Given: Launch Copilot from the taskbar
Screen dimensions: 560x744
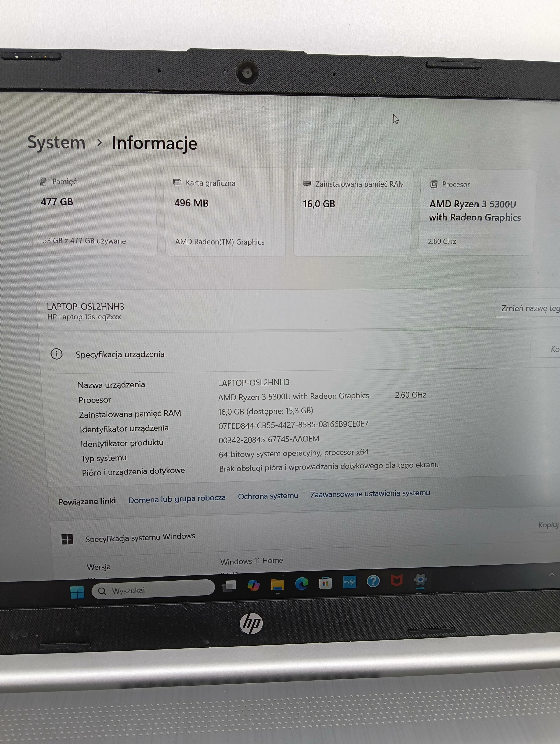Looking at the screenshot, I should click(x=253, y=585).
